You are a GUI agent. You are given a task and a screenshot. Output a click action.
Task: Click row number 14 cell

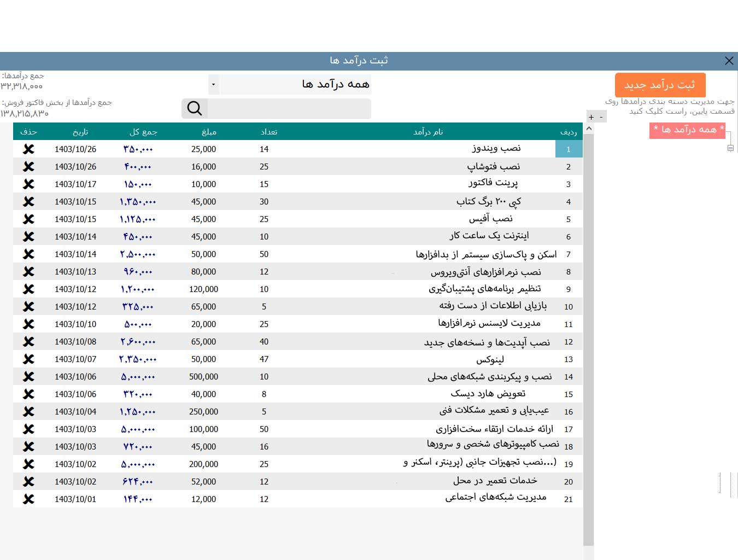tap(569, 377)
